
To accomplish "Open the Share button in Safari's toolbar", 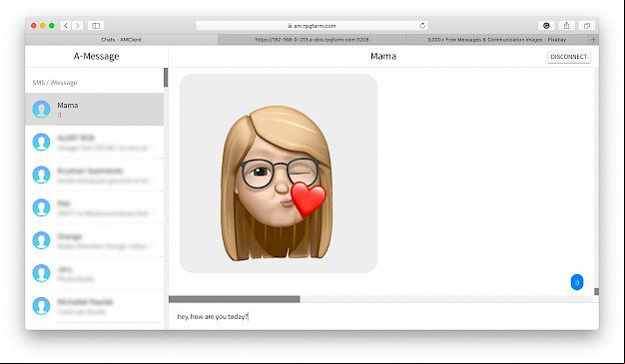I will pos(566,26).
